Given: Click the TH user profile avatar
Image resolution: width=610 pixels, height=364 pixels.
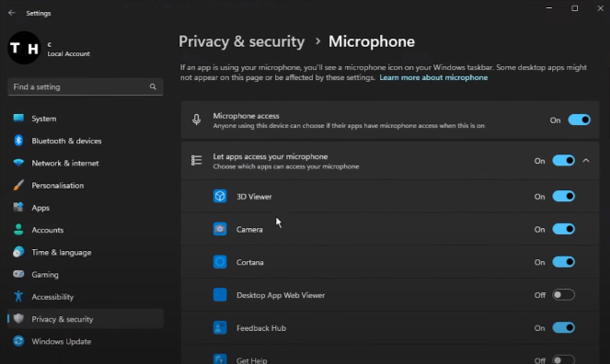Looking at the screenshot, I should (24, 48).
